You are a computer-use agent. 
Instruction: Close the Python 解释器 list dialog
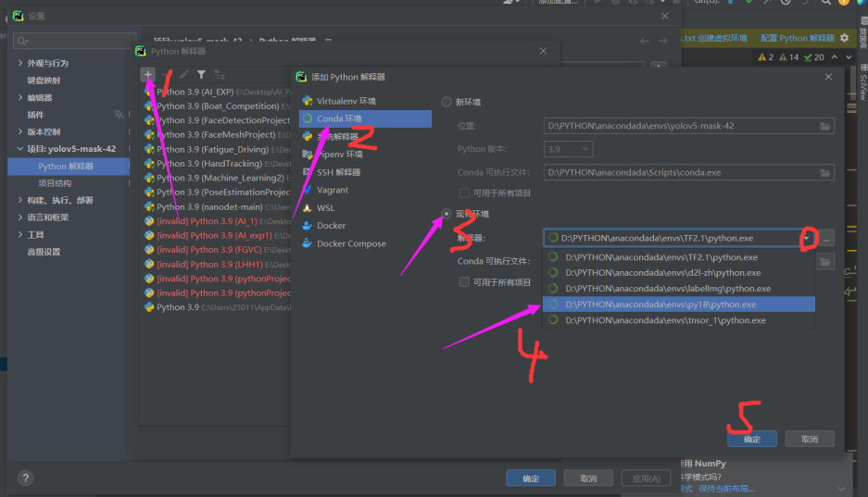[543, 51]
